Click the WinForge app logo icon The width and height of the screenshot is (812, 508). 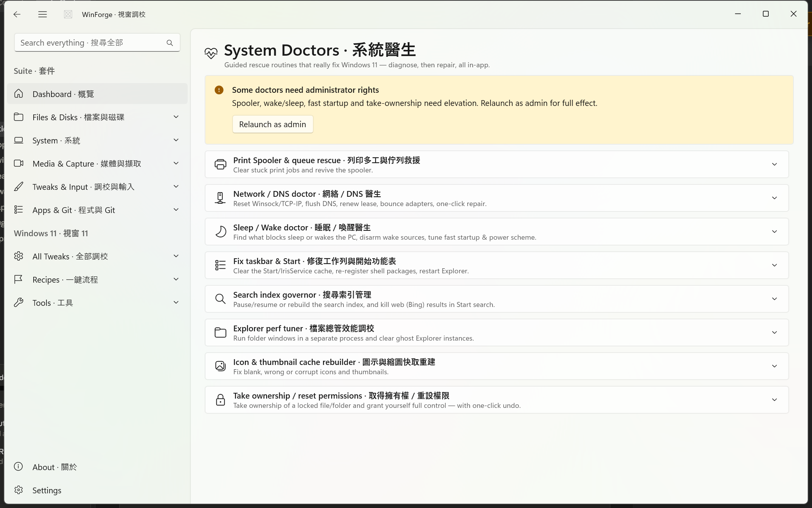click(68, 14)
